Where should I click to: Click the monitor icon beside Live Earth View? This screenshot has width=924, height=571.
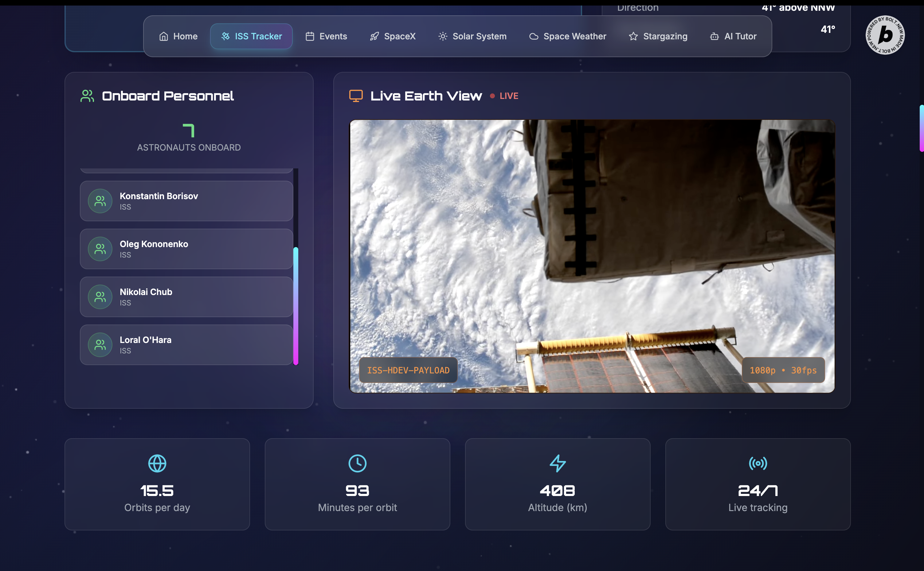[x=355, y=96]
